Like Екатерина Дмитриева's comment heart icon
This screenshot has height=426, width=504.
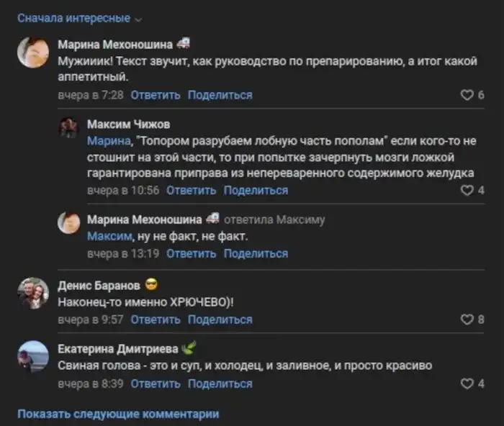click(x=467, y=384)
